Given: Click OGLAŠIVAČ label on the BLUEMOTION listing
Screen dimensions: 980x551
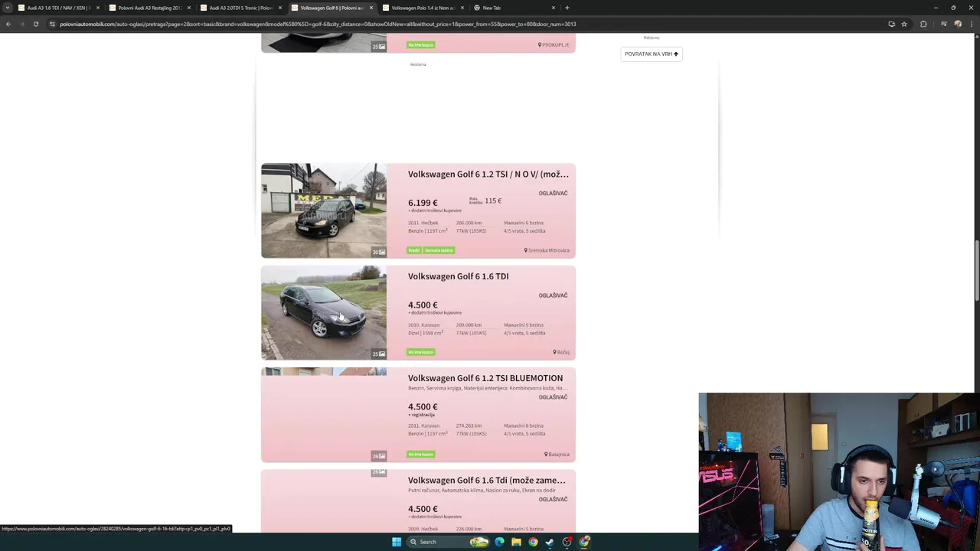Looking at the screenshot, I should click(553, 397).
